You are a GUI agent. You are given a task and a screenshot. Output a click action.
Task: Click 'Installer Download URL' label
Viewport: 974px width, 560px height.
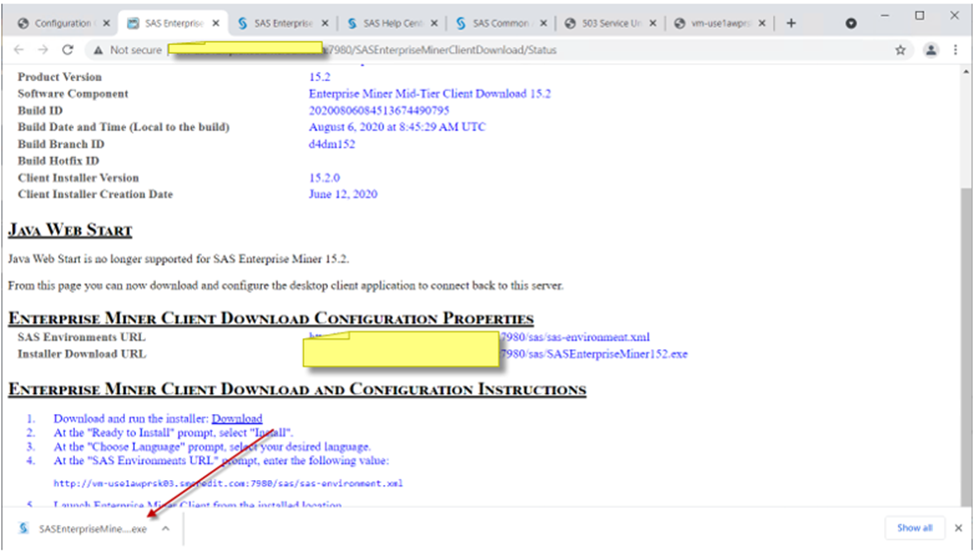[x=82, y=354]
